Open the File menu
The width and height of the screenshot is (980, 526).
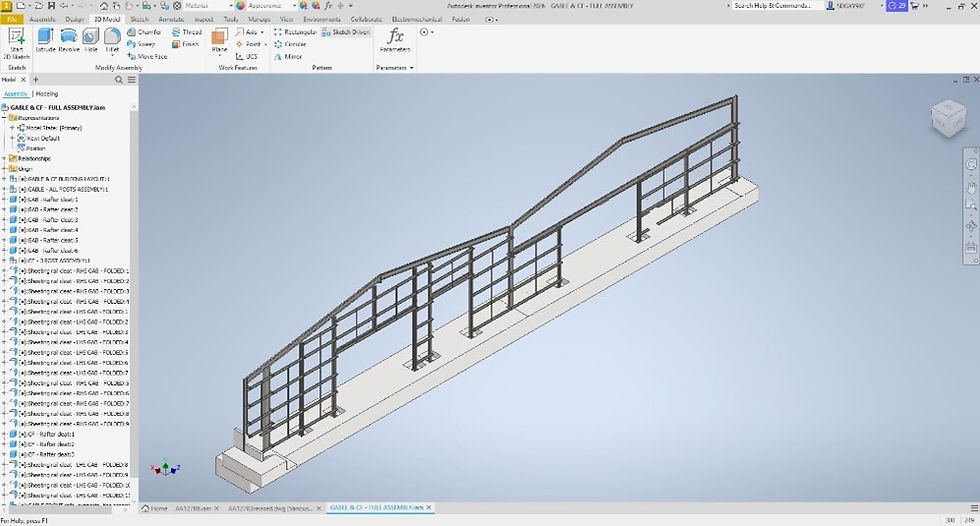click(x=11, y=19)
